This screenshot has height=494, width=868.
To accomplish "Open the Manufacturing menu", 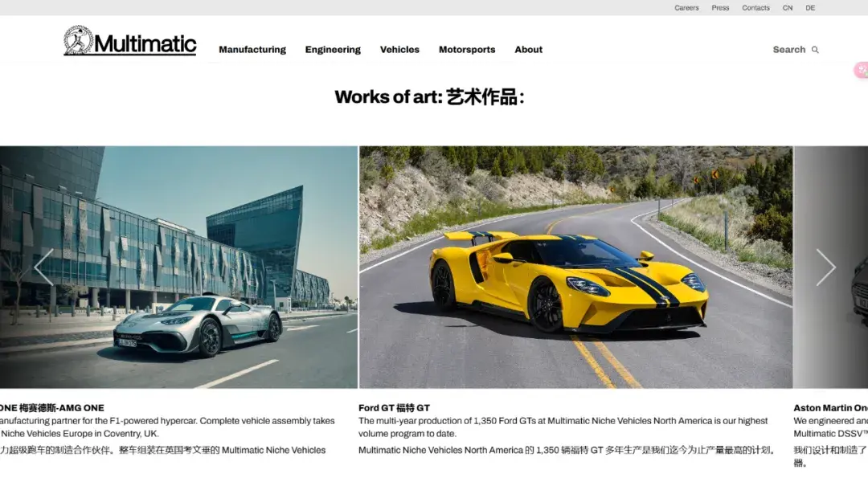I will coord(252,50).
